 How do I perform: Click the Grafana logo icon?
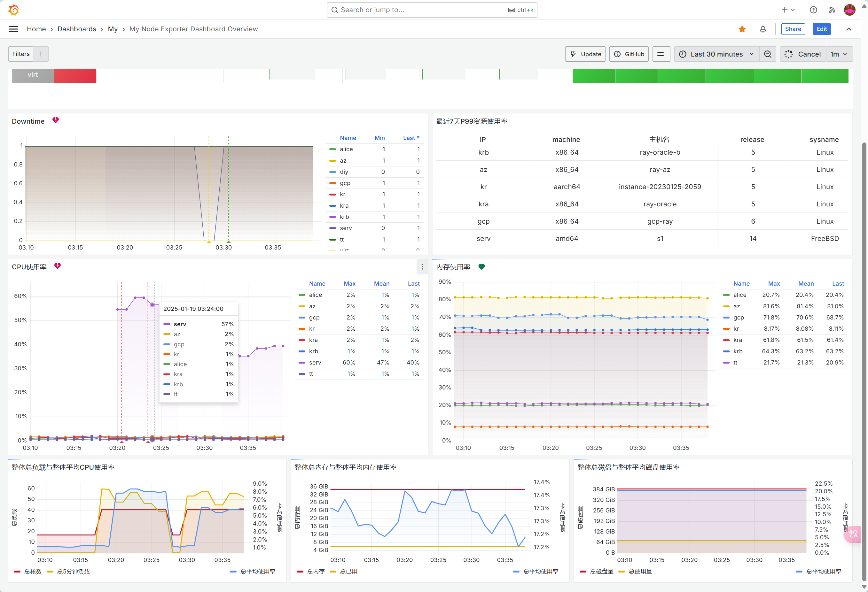[14, 10]
